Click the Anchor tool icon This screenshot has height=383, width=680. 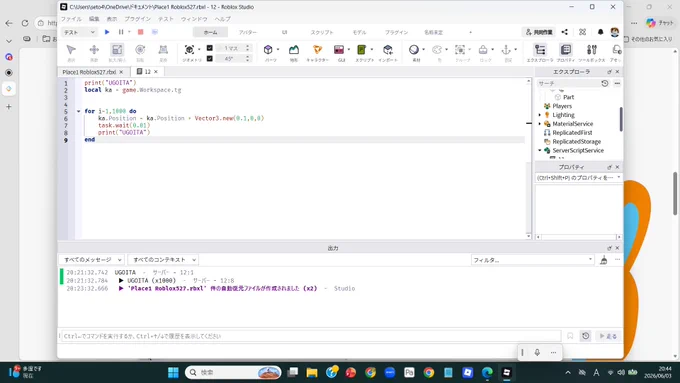click(x=506, y=50)
